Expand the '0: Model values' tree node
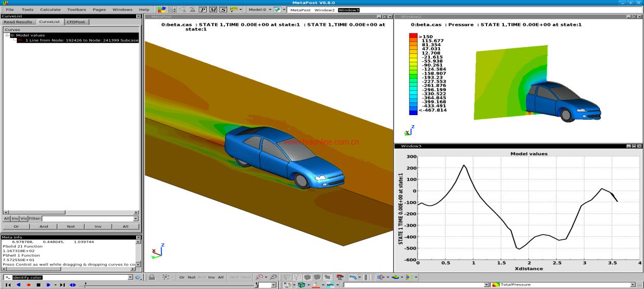The width and height of the screenshot is (644, 289). pos(8,35)
